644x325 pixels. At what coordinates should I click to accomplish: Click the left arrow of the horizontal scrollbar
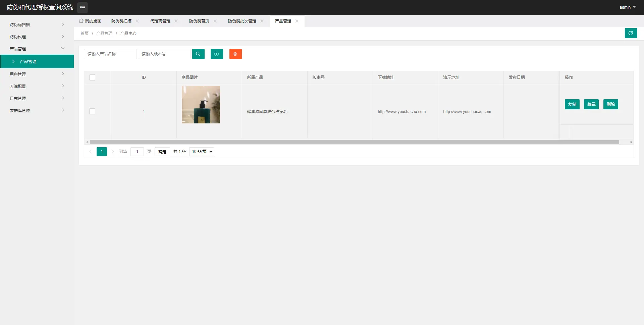tap(87, 142)
